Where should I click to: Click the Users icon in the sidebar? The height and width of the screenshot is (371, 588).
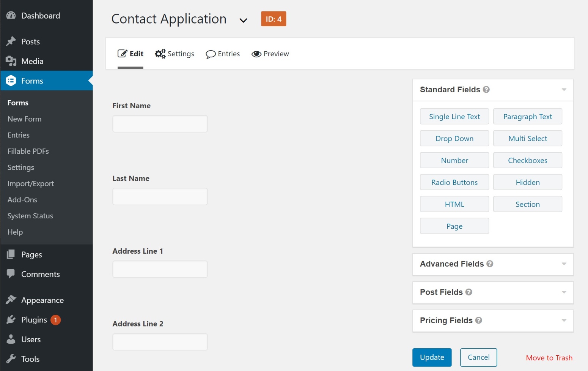[x=11, y=339]
